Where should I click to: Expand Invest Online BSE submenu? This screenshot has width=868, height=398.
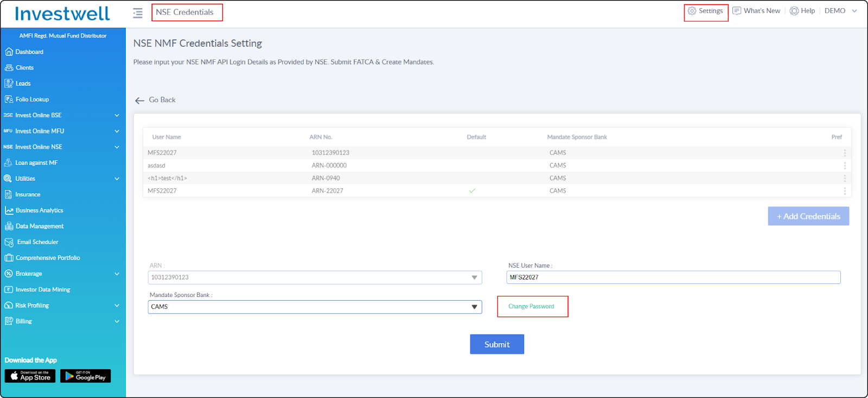click(x=117, y=115)
